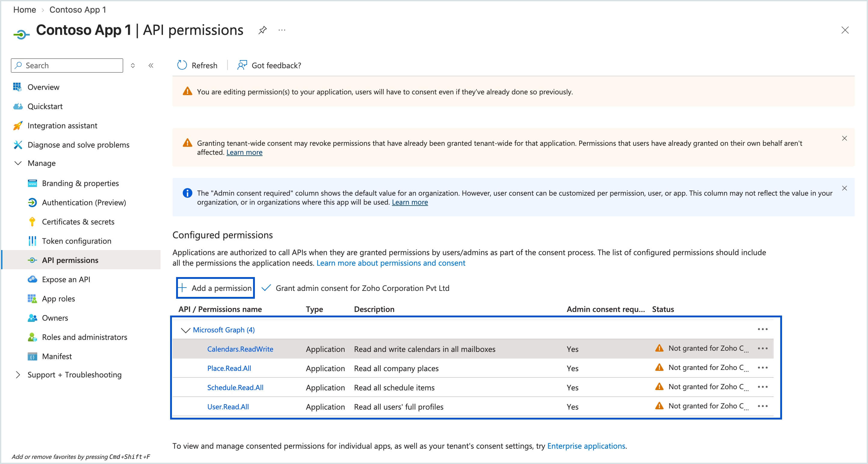Click the info icon in blue banner
Screen dimensions: 868x464
point(187,193)
